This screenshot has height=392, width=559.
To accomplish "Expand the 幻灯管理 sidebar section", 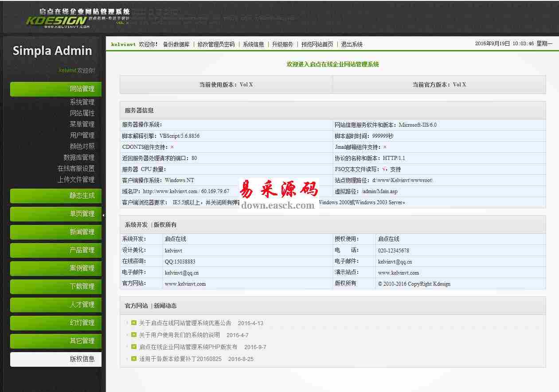I will 56,323.
